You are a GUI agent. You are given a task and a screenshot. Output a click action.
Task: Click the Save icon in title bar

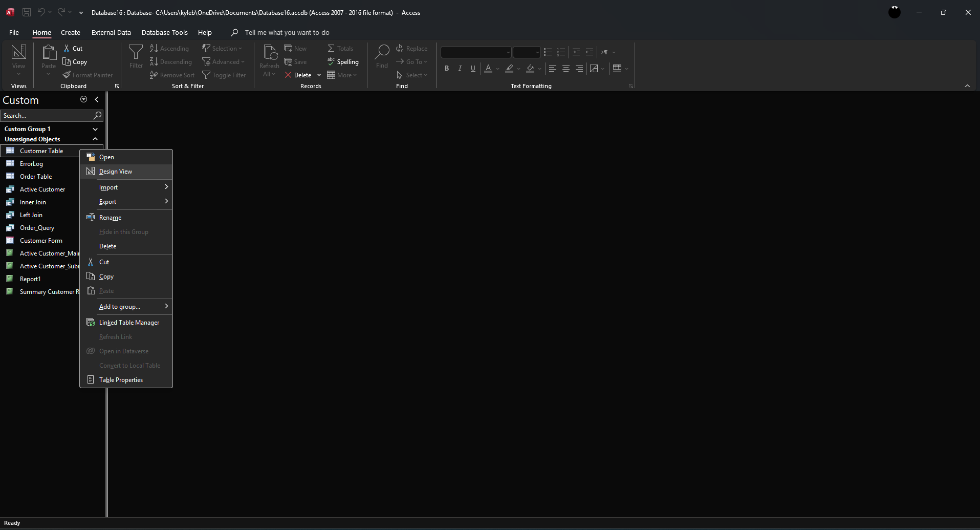pos(27,12)
